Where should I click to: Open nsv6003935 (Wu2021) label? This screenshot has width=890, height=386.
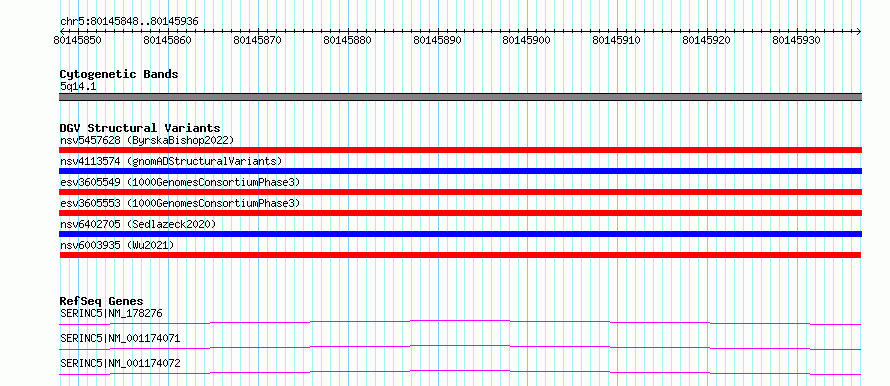click(117, 245)
